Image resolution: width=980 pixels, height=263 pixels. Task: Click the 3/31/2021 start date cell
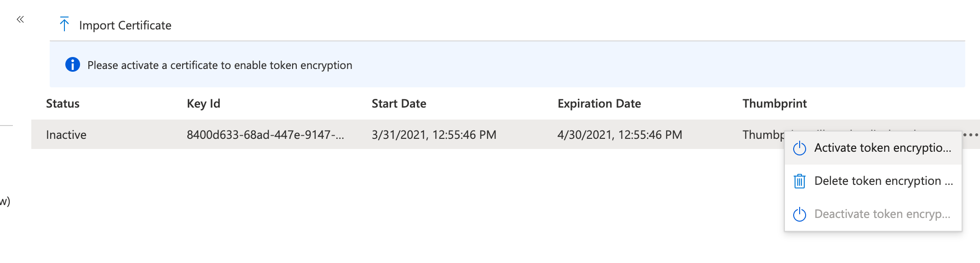433,135
